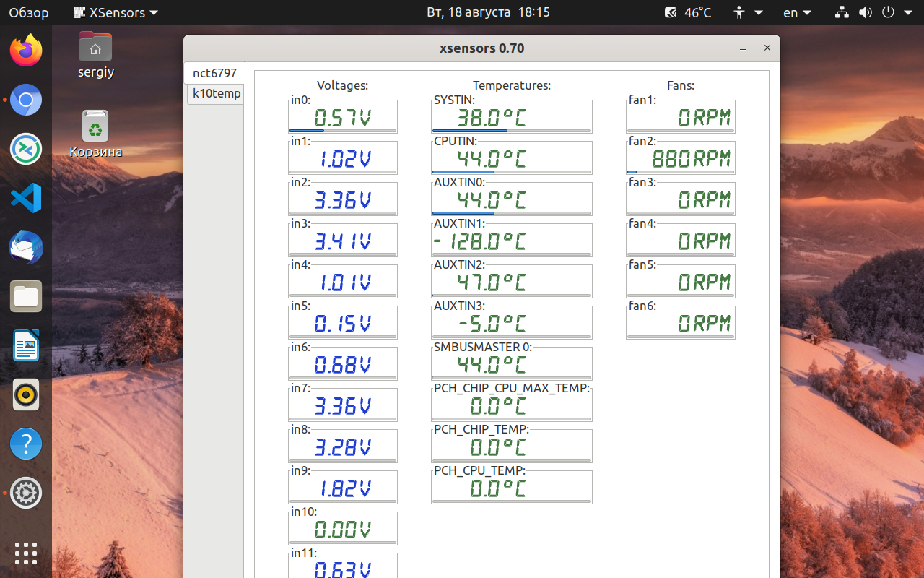Click the 46°C temperature indicator in top bar

(x=688, y=12)
